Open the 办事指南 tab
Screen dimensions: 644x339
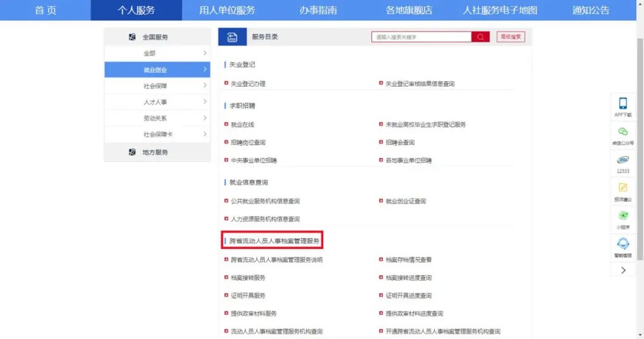[318, 10]
